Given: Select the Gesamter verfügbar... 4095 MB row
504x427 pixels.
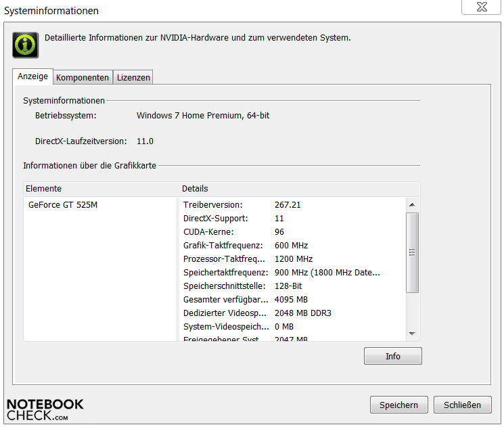Looking at the screenshot, I should (292, 299).
